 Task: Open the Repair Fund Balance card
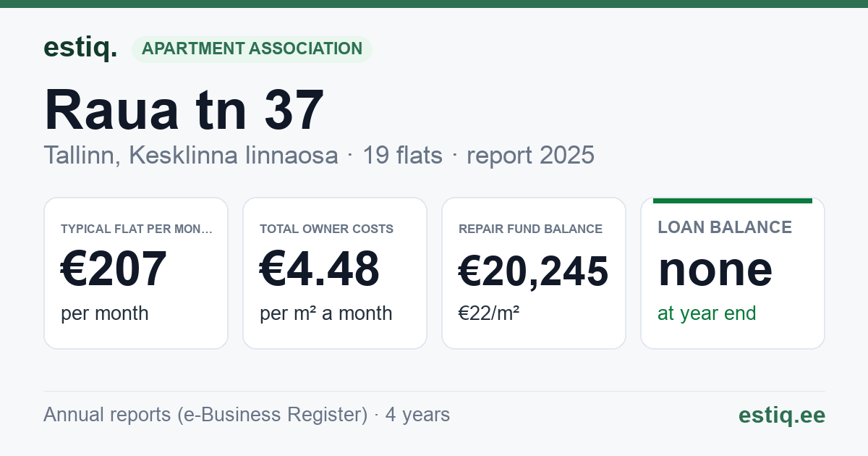coord(534,273)
